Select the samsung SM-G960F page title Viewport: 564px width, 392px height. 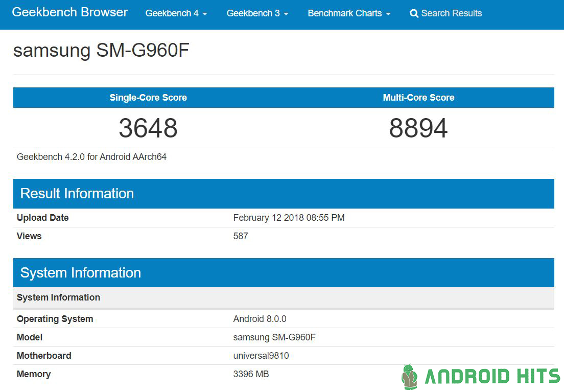pos(101,50)
